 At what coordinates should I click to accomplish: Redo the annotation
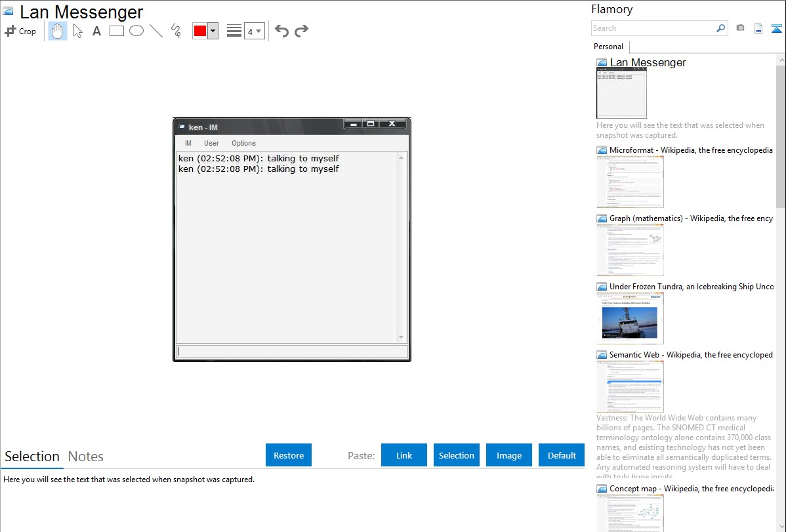(301, 31)
